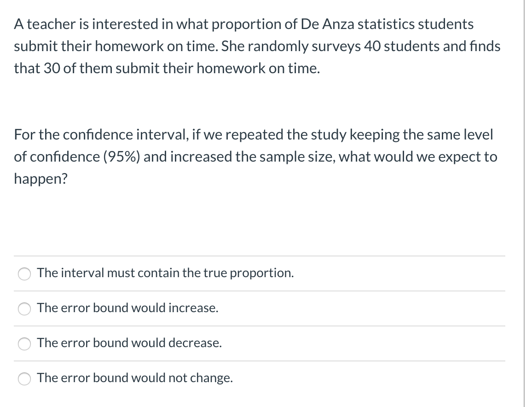Click the answer label 'The error bound would not change.'

coord(135,378)
